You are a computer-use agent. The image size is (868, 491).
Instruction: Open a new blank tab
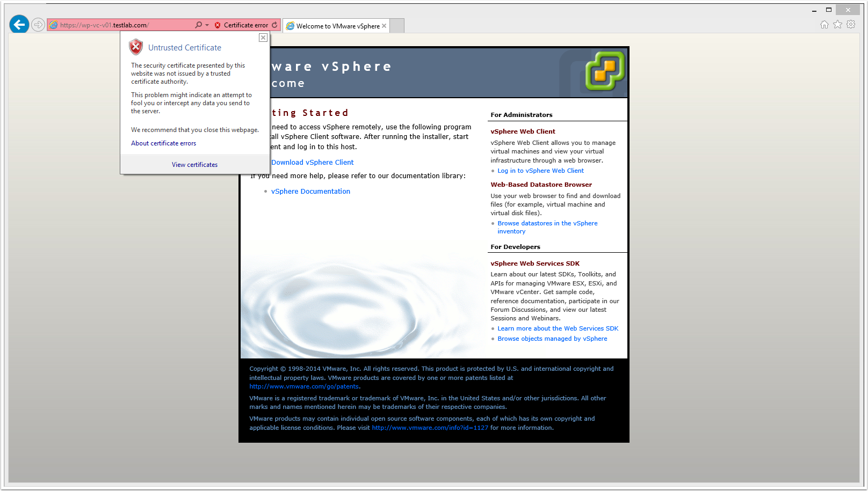pyautogui.click(x=397, y=26)
